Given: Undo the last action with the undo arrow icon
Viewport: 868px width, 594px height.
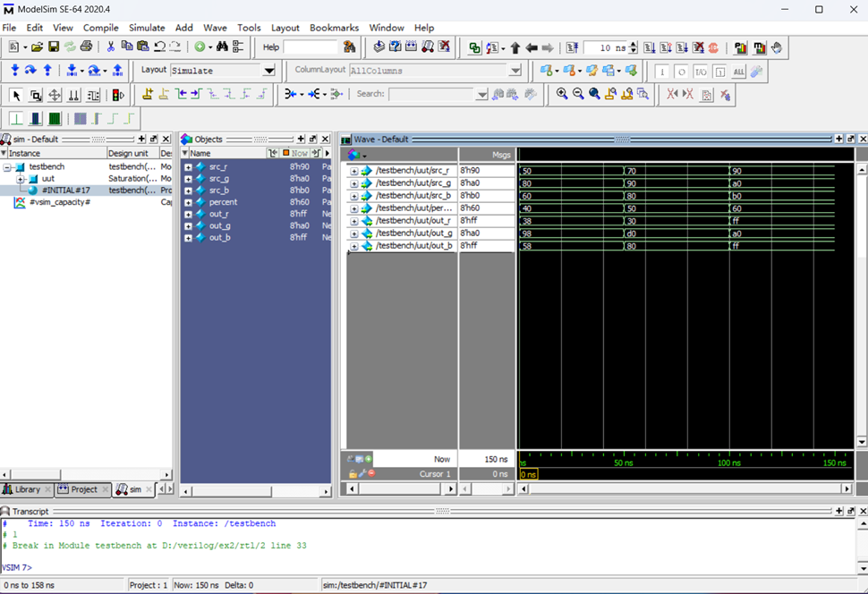Looking at the screenshot, I should [x=159, y=47].
